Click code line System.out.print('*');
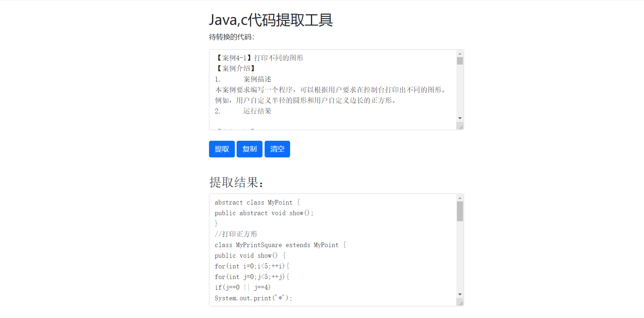 click(x=253, y=298)
